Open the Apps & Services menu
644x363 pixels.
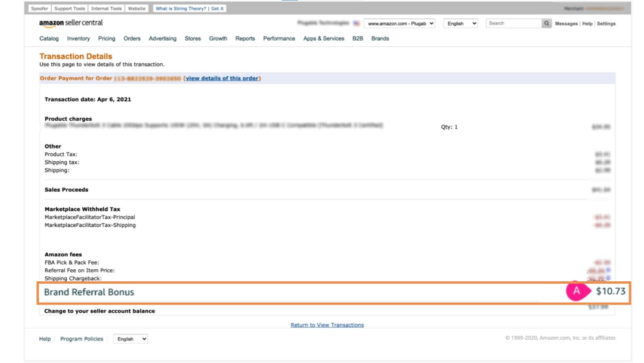(324, 38)
